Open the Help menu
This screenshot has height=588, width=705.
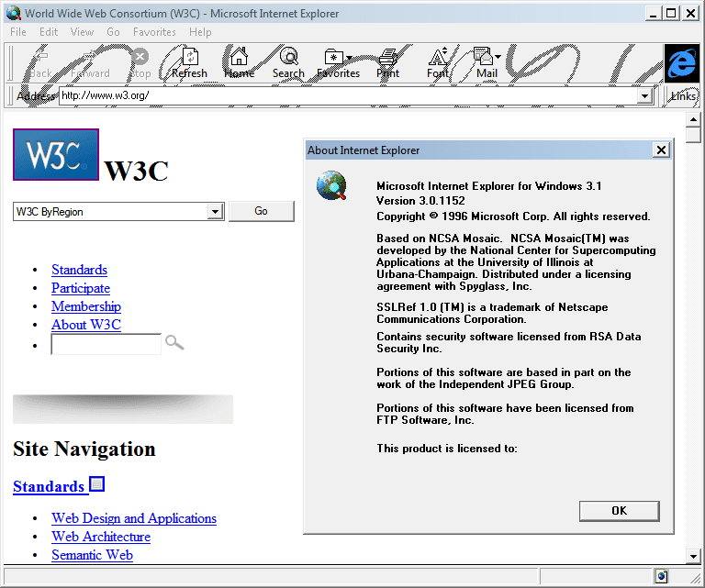click(200, 32)
